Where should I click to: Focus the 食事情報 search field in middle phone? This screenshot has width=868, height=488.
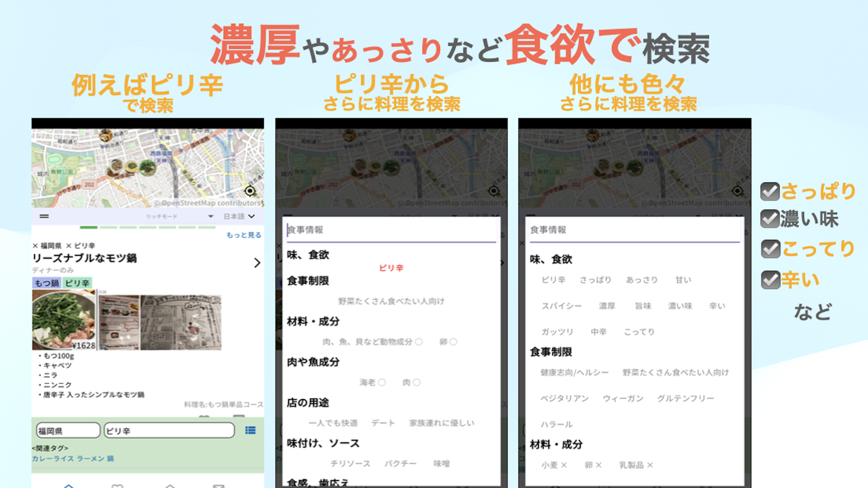coord(391,230)
